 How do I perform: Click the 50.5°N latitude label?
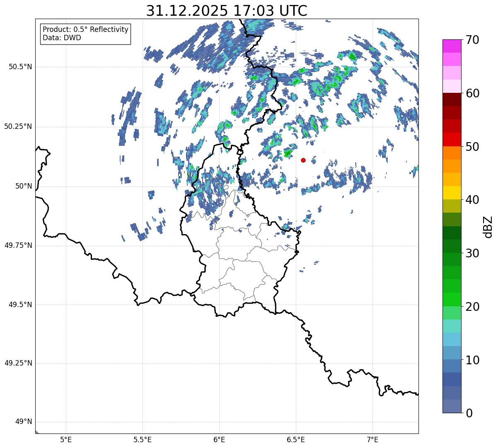[x=20, y=67]
